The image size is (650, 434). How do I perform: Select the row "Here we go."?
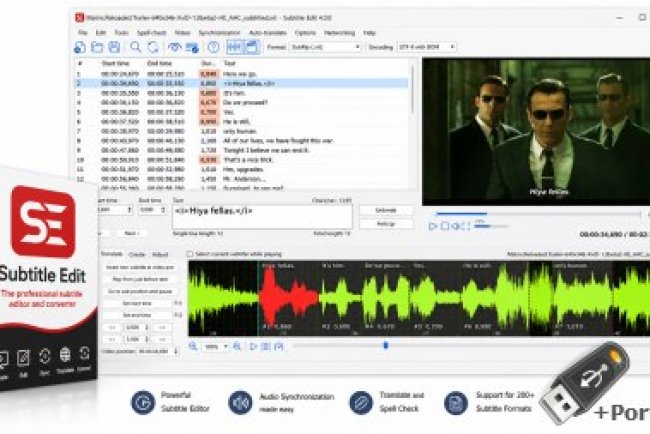tap(242, 74)
